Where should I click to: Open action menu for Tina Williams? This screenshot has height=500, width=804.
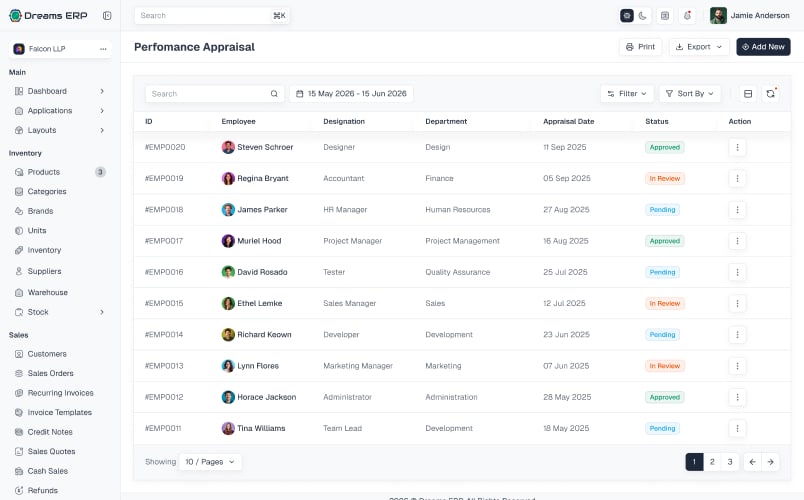[737, 428]
